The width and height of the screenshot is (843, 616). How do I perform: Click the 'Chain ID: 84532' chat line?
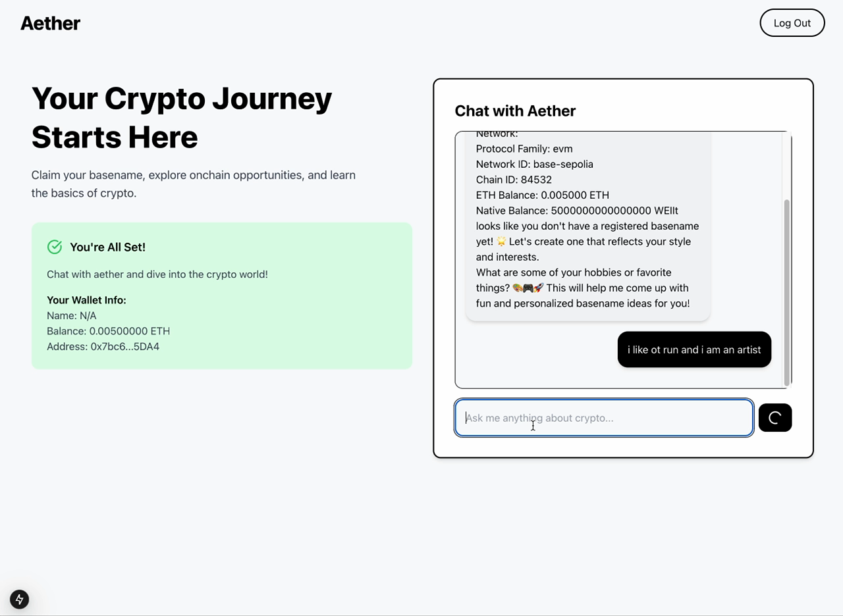pyautogui.click(x=514, y=180)
